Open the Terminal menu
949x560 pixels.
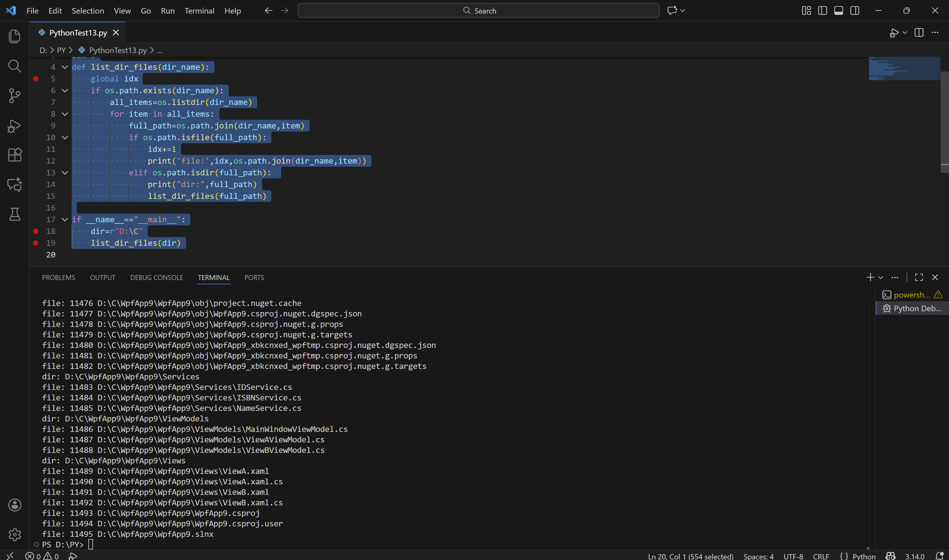point(199,10)
